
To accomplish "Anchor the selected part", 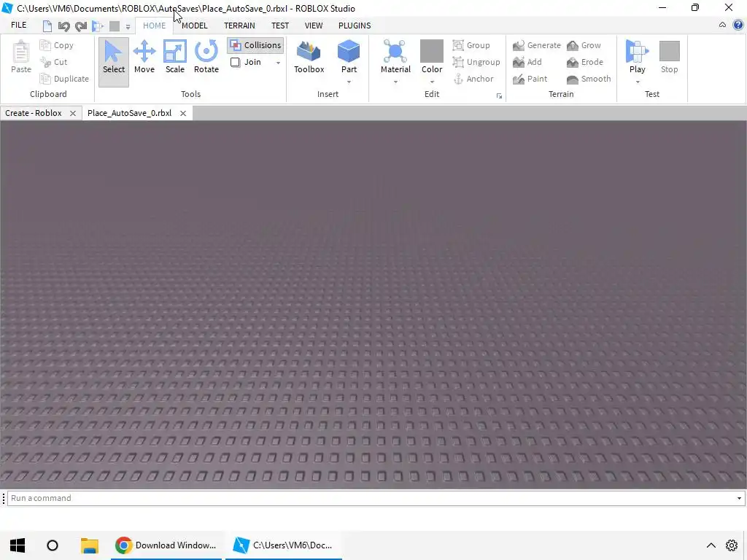I will coord(473,79).
